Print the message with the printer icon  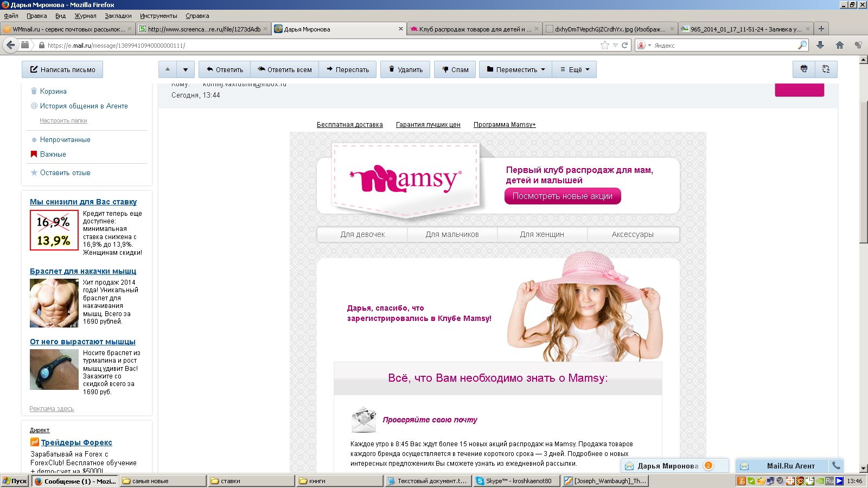[x=803, y=69]
